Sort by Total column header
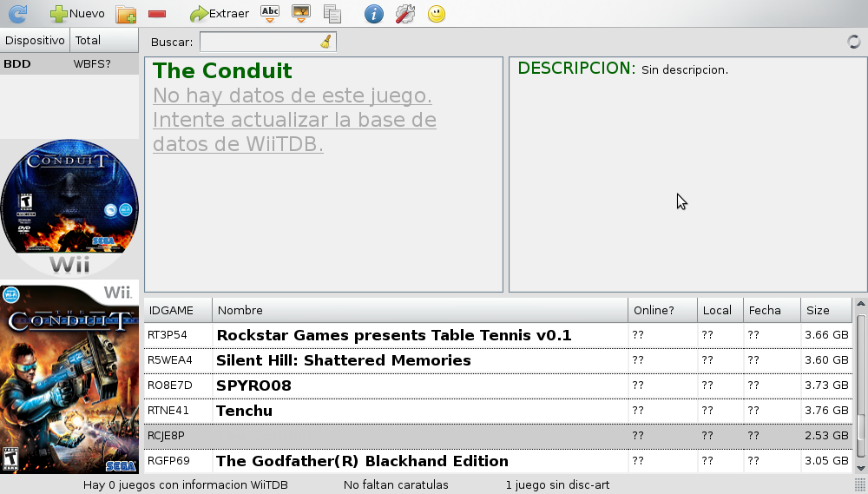The width and height of the screenshot is (868, 494). 104,41
